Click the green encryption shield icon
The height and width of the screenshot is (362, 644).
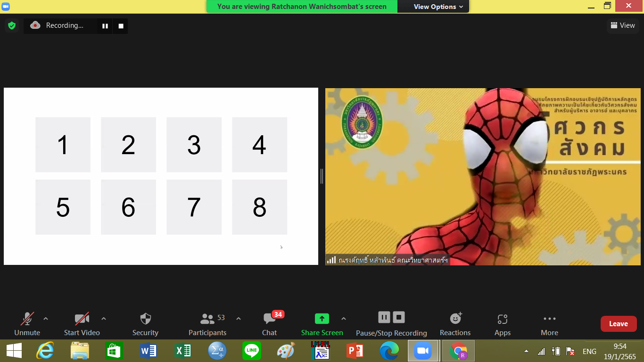pos(12,25)
